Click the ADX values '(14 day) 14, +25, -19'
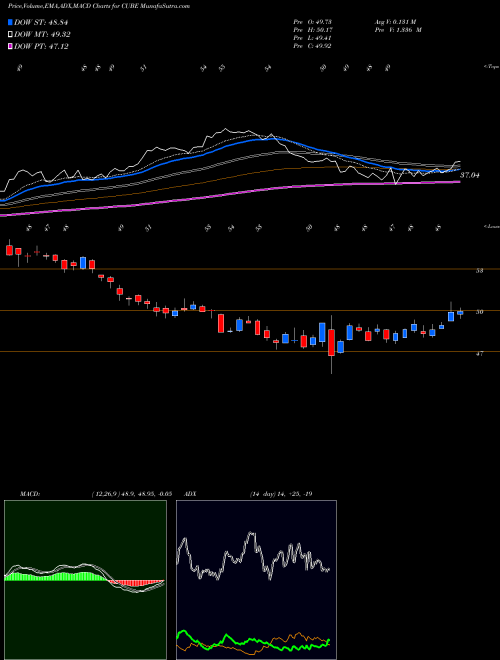Viewport: 500px width, 660px height. tap(281, 494)
